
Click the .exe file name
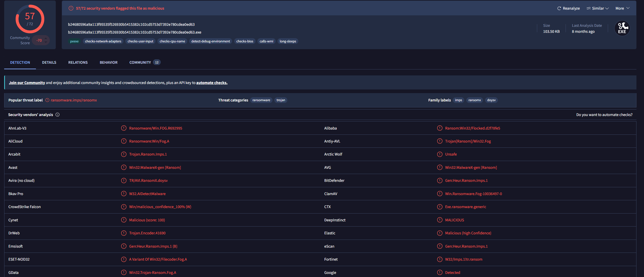click(x=135, y=32)
